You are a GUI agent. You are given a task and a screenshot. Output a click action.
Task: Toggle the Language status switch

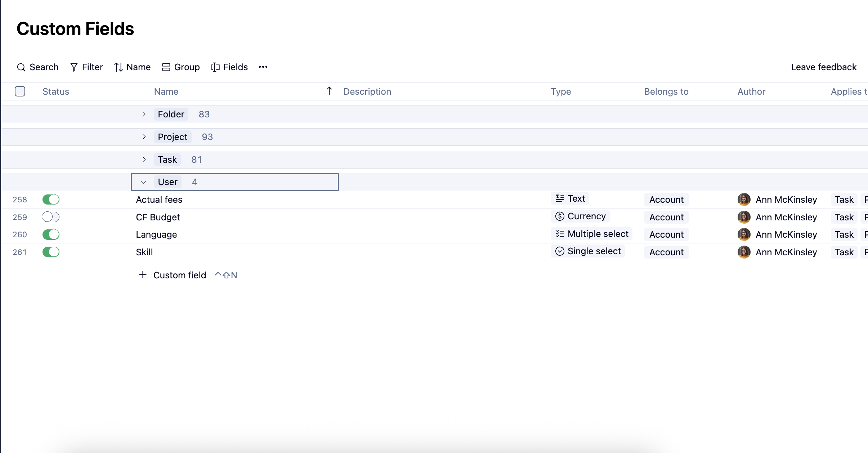(x=51, y=234)
